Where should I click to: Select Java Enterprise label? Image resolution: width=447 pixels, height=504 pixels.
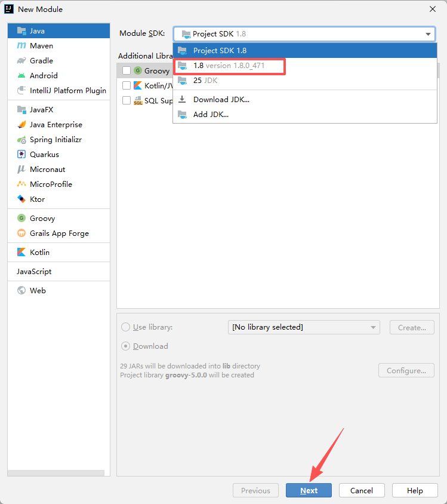pyautogui.click(x=56, y=124)
